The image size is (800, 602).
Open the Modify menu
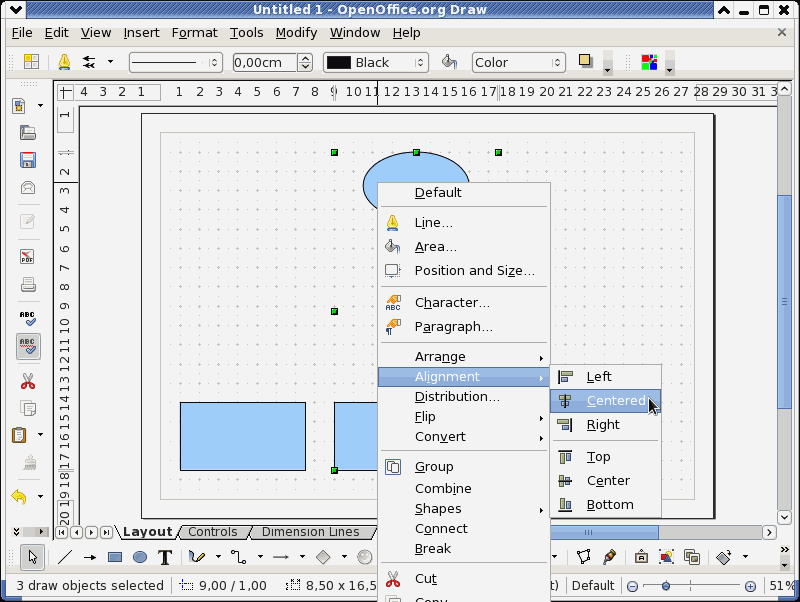[x=296, y=33]
